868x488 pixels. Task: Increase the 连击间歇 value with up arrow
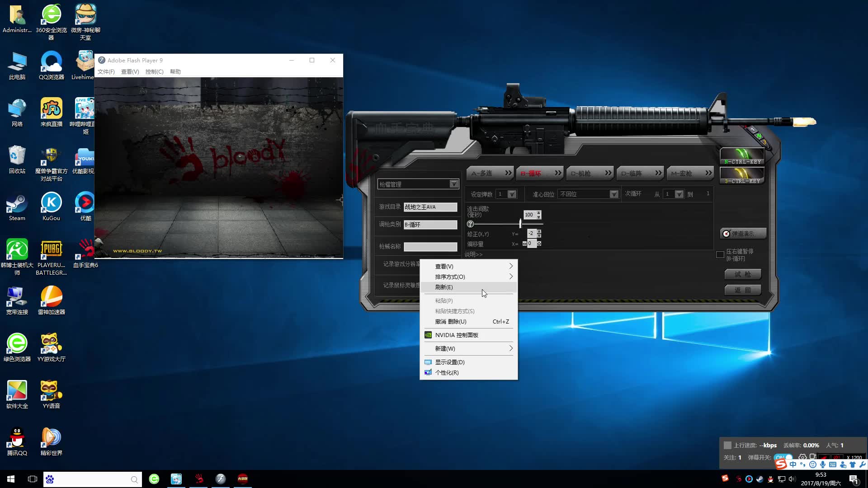pos(539,212)
